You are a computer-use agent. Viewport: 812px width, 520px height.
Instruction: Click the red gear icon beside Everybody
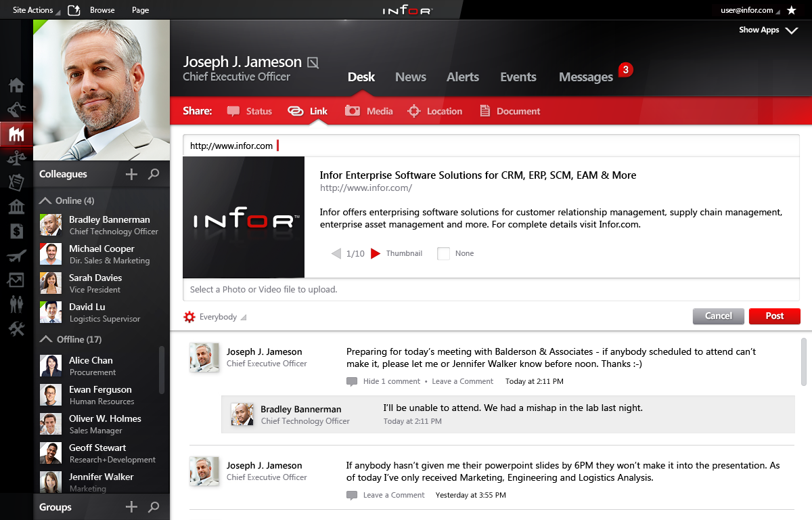pos(189,317)
